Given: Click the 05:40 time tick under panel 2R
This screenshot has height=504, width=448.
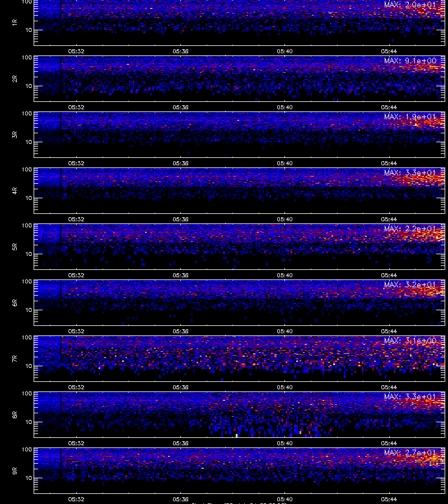Looking at the screenshot, I should pyautogui.click(x=284, y=107).
